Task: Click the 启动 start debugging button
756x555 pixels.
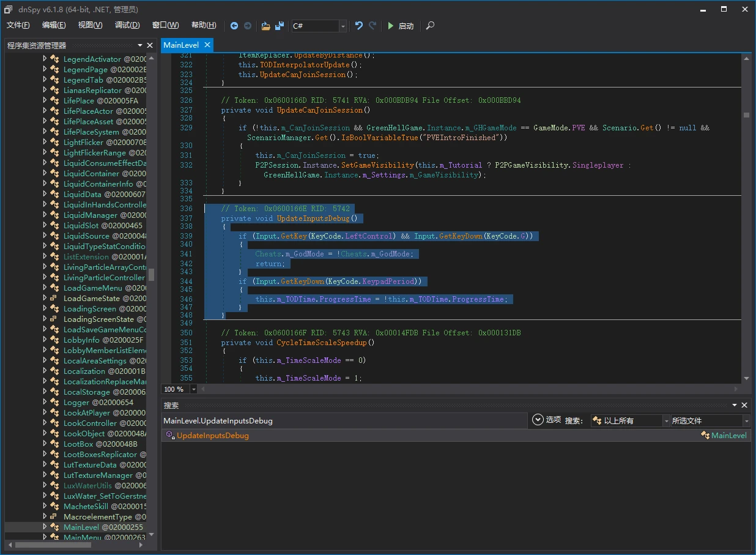Action: tap(400, 26)
